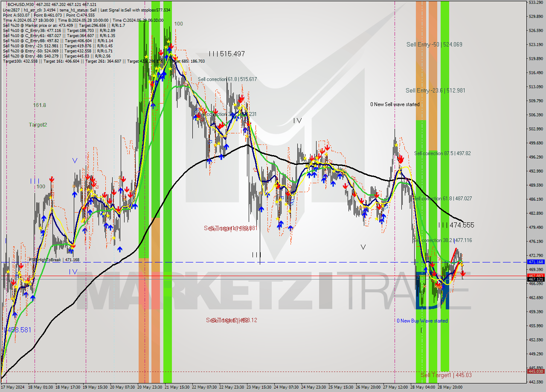This screenshot has width=546, height=392.
Task: Click the '26 May 20:00' time label
Action: coord(368,387)
